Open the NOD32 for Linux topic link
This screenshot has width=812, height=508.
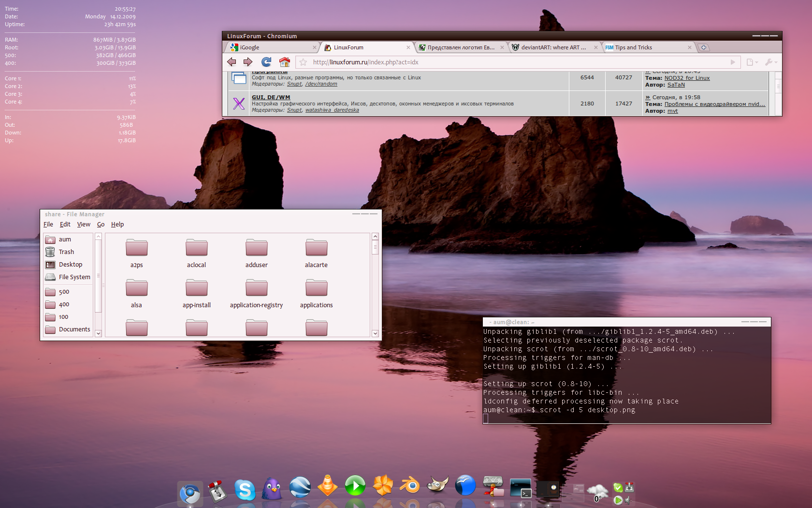click(x=687, y=78)
